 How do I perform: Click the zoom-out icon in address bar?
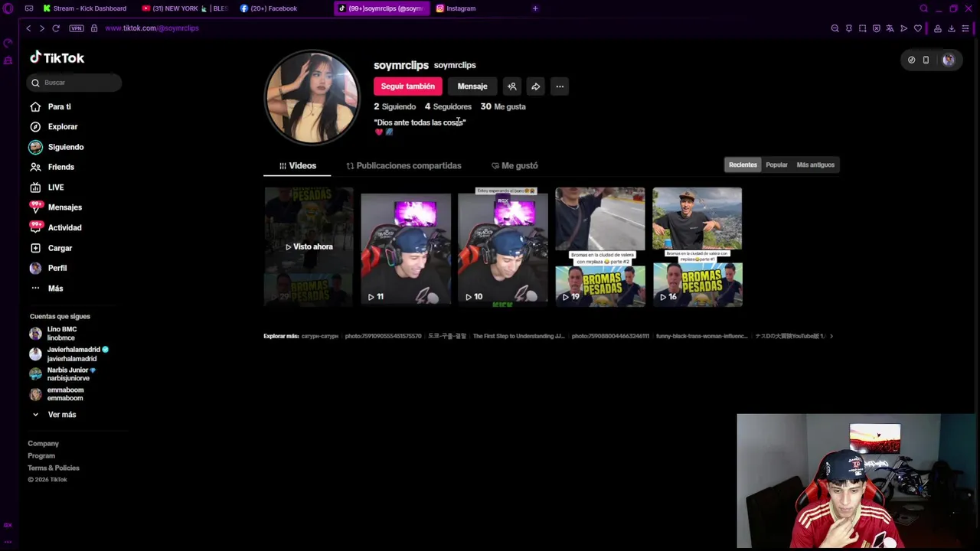click(835, 28)
